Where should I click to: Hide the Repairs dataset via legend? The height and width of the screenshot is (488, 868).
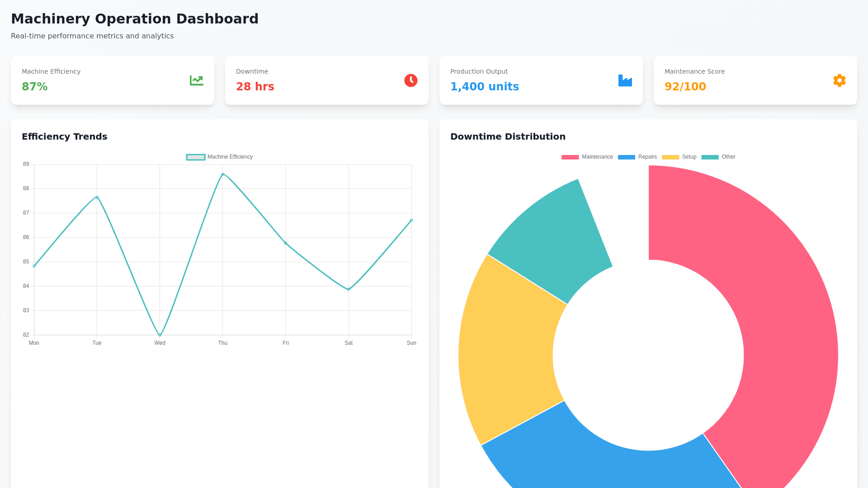pos(637,157)
